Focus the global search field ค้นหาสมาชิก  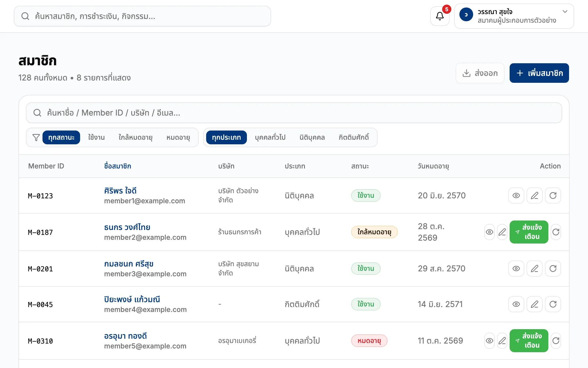coord(142,16)
